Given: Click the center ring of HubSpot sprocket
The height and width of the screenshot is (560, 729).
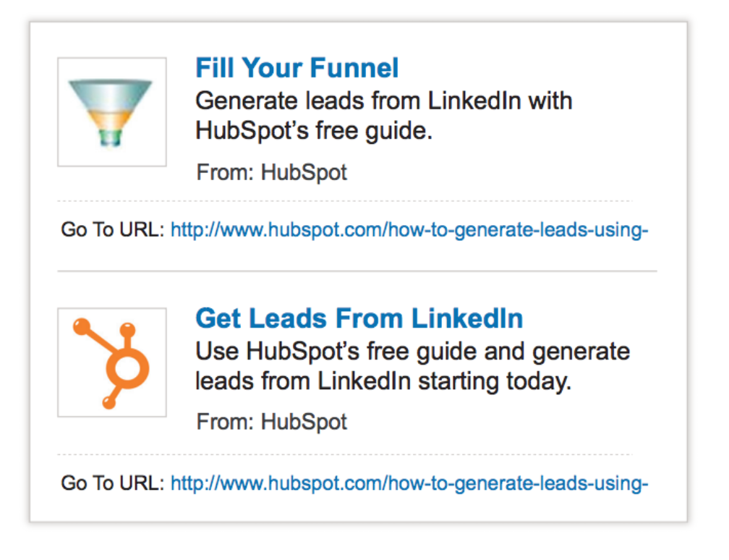Looking at the screenshot, I should [127, 368].
